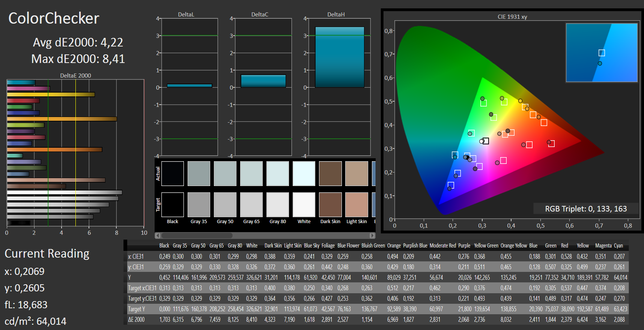Click the tall DeltaH bar
This screenshot has height=330, width=644.
click(x=340, y=57)
